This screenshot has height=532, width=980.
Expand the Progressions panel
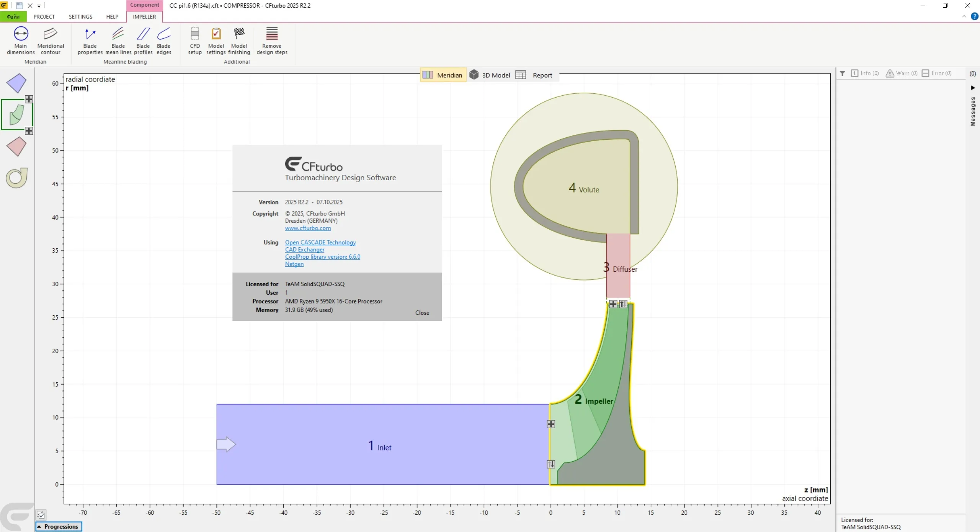[59, 527]
